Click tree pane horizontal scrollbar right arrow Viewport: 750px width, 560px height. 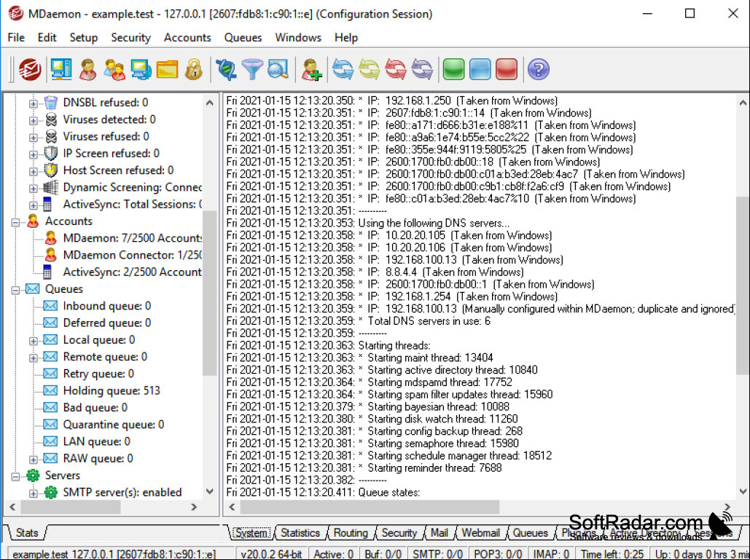point(194,507)
